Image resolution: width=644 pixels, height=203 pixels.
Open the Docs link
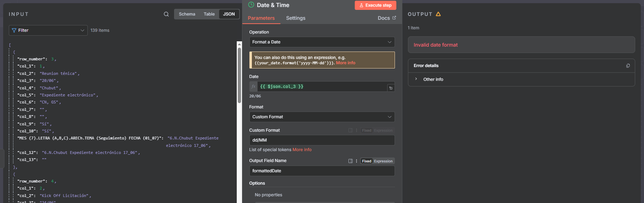click(386, 18)
